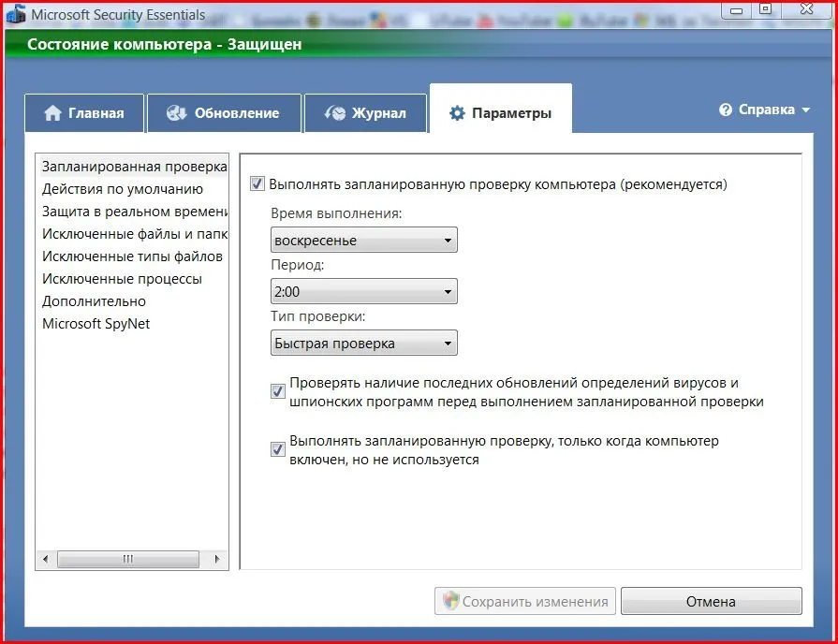
Task: Expand the Справка dropdown arrow
Action: [806, 110]
